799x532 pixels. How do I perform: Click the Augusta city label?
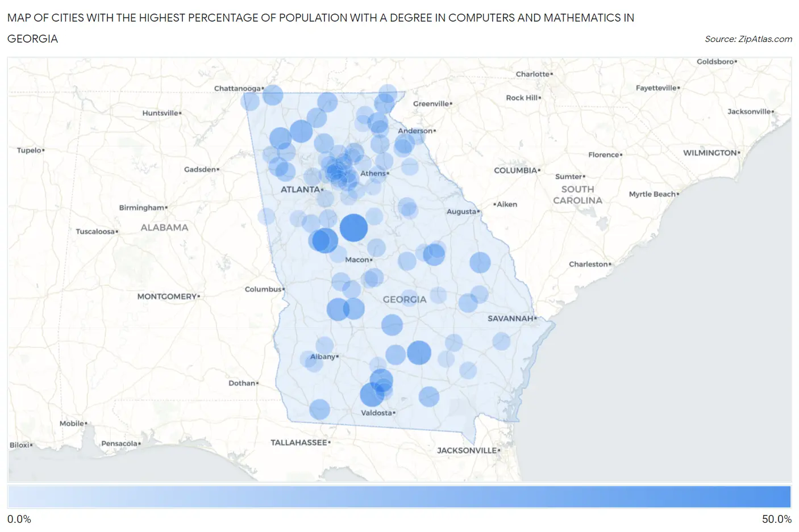pos(461,212)
